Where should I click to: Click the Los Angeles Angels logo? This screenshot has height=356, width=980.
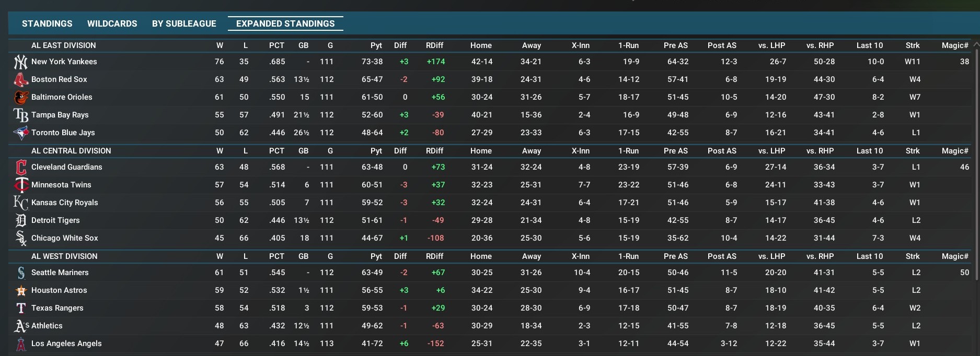point(20,344)
